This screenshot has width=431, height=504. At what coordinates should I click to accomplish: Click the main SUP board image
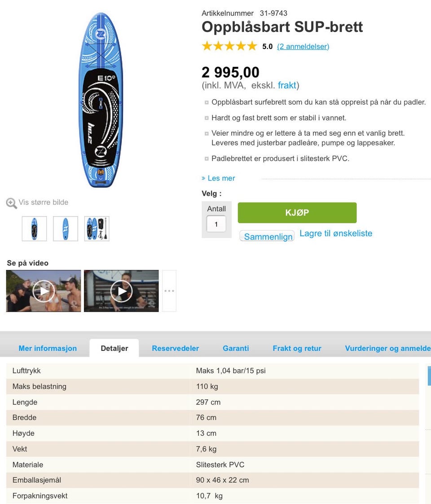point(101,100)
